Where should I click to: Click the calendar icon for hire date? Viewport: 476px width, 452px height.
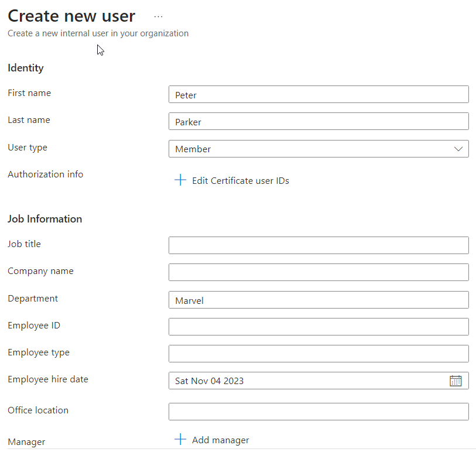456,381
